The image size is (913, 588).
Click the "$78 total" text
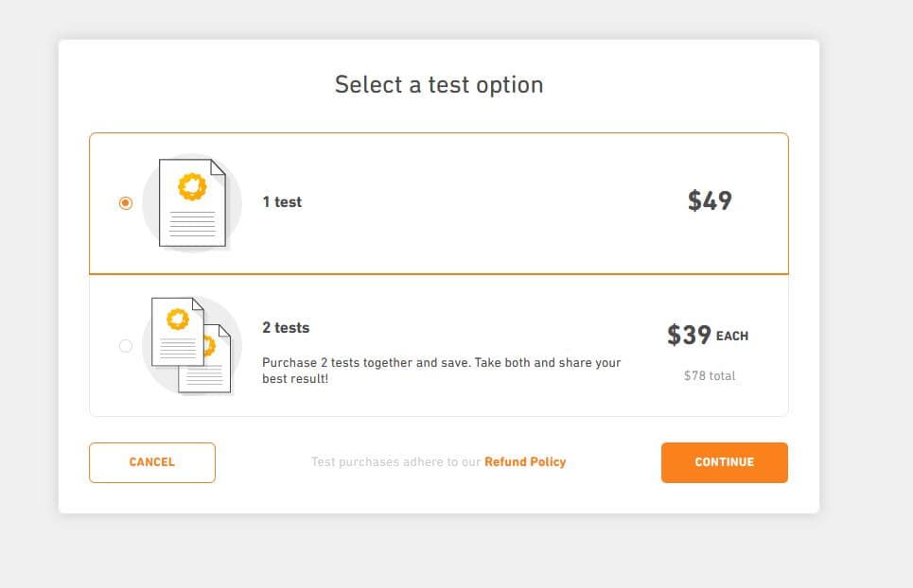pos(710,375)
